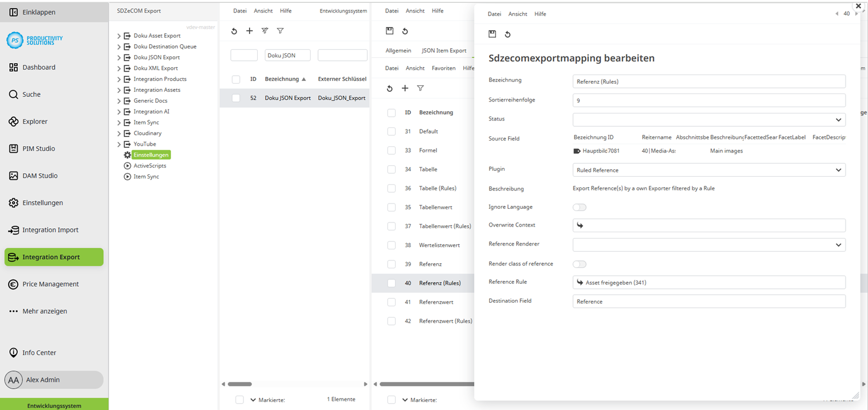Save the Sdzecomexportmapping via the disk icon
The width and height of the screenshot is (868, 410).
[x=492, y=34]
